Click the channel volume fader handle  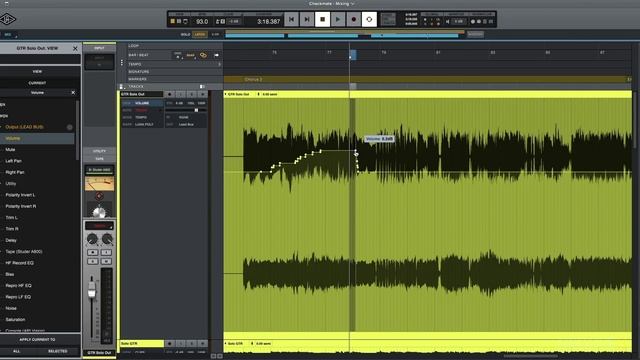click(92, 292)
